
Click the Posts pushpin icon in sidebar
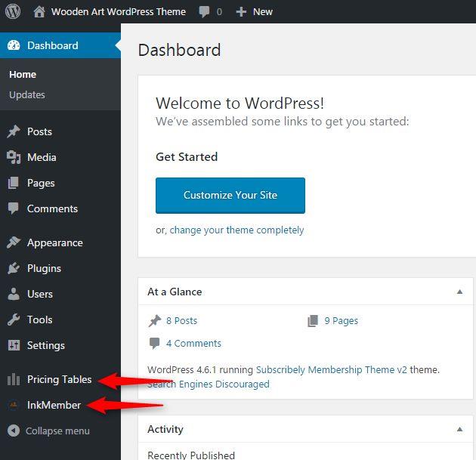click(14, 131)
